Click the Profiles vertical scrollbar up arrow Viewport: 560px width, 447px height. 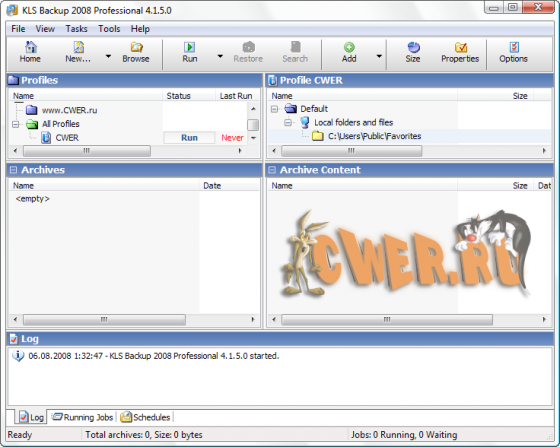[253, 109]
